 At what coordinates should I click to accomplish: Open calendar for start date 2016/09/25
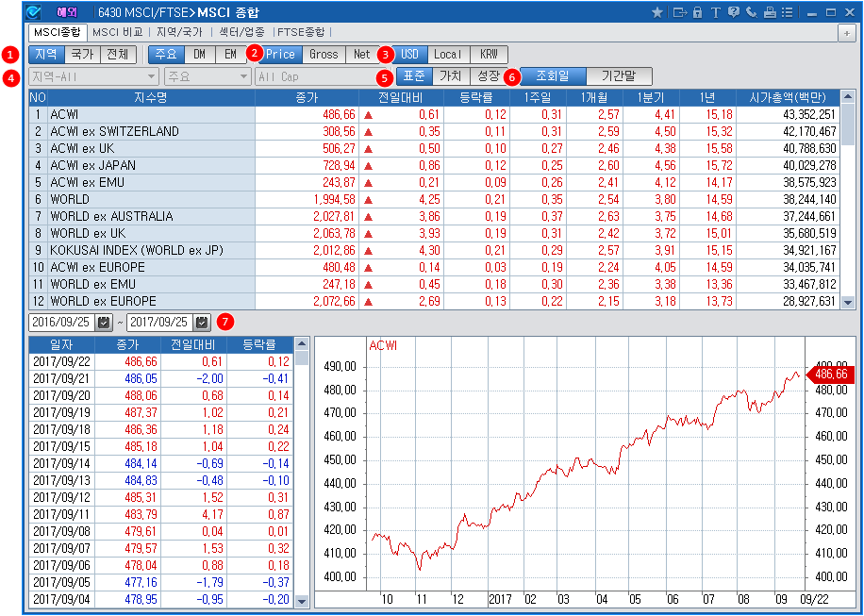pos(104,323)
